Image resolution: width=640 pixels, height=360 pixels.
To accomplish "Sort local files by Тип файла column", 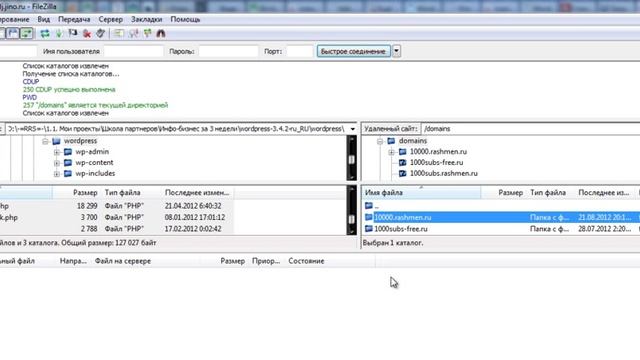I will pyautogui.click(x=122, y=193).
